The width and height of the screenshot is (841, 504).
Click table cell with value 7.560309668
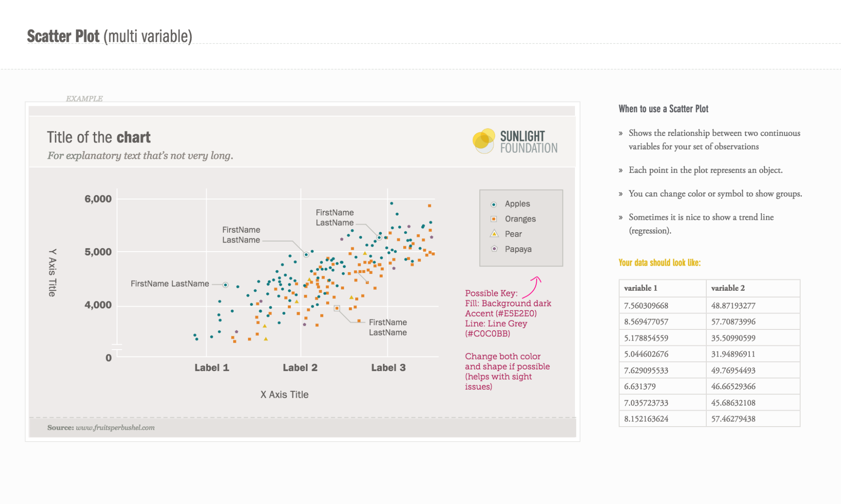click(x=646, y=306)
